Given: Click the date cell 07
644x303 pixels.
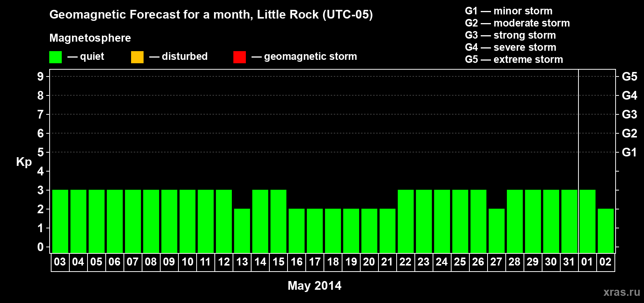Looking at the screenshot, I should tap(133, 262).
